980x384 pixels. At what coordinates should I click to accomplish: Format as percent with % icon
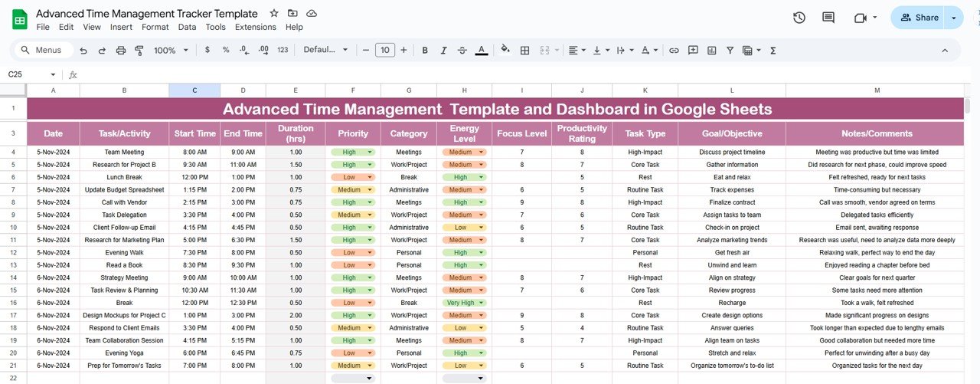coord(226,51)
